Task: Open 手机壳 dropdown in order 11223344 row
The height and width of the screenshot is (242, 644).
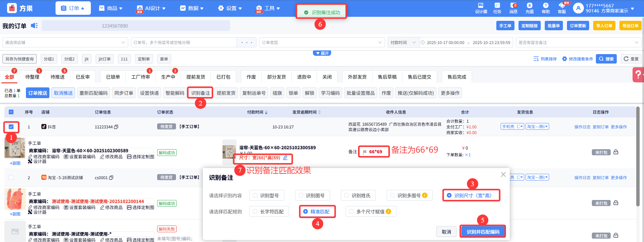Action: point(512,127)
